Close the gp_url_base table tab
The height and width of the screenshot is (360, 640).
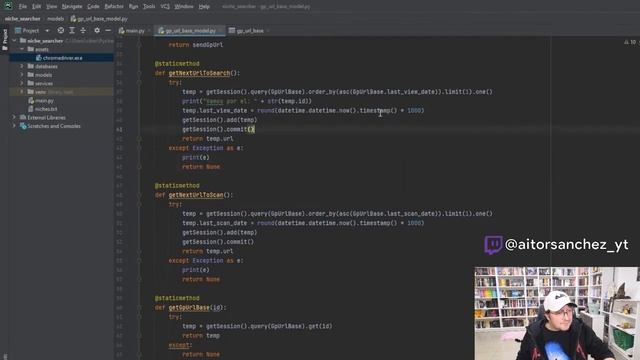click(x=268, y=31)
